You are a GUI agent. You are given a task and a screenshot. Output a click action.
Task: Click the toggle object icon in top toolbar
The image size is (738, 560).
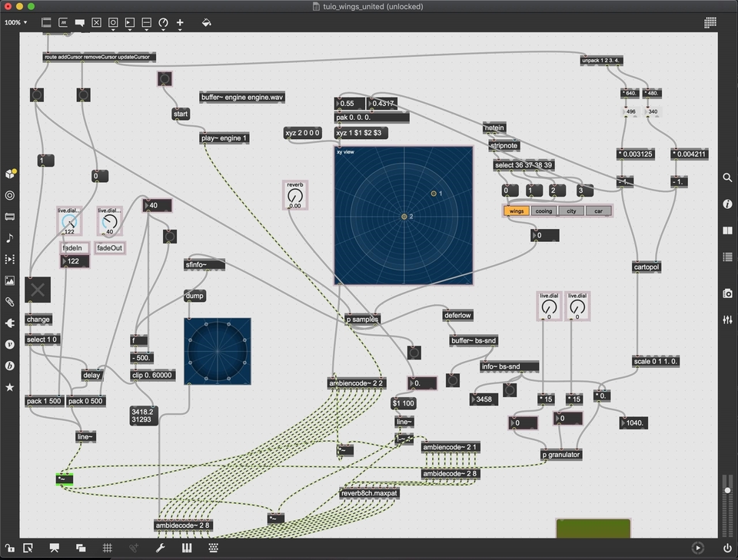pos(96,23)
